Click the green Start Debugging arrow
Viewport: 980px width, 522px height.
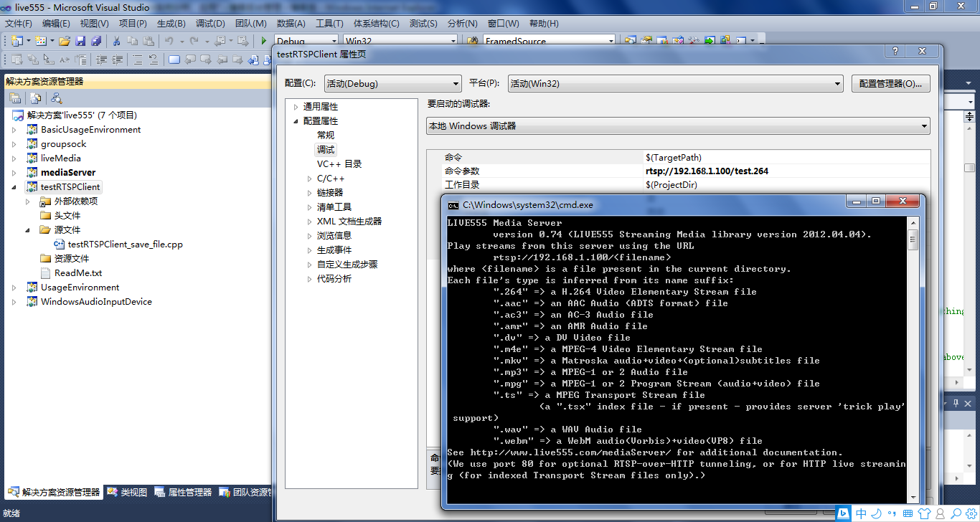click(264, 41)
